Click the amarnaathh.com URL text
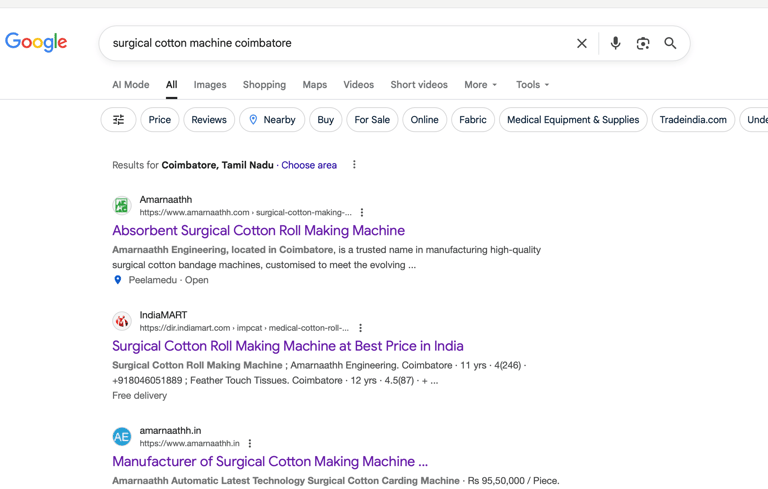This screenshot has width=768, height=489. pos(245,212)
